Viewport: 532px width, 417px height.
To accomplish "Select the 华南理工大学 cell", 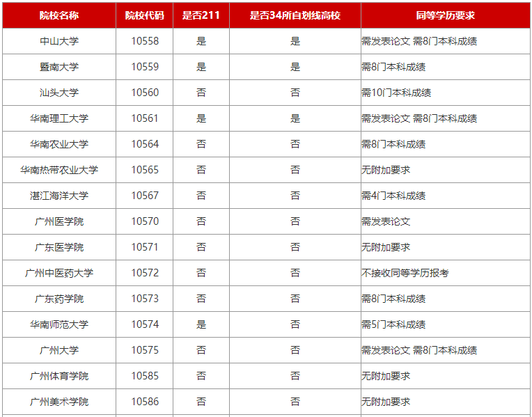I will click(x=59, y=118).
